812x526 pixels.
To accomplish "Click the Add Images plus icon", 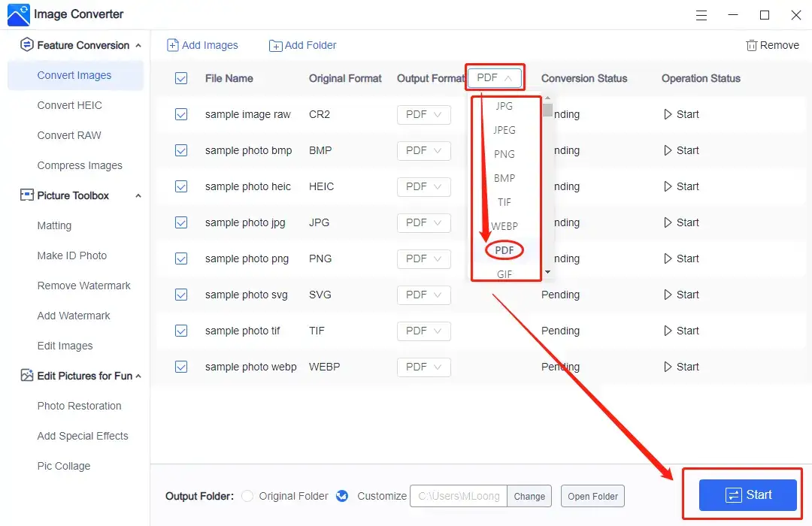I will pos(173,45).
